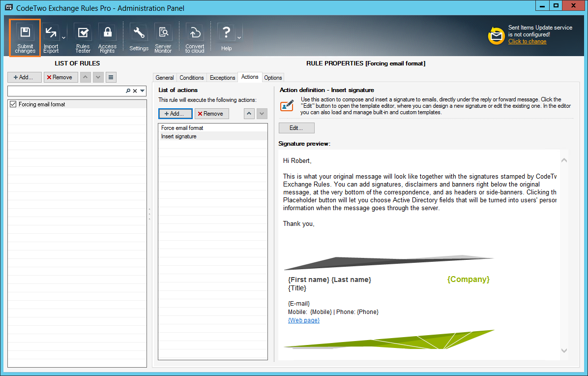Move the selected action up
588x376 pixels.
coord(249,114)
